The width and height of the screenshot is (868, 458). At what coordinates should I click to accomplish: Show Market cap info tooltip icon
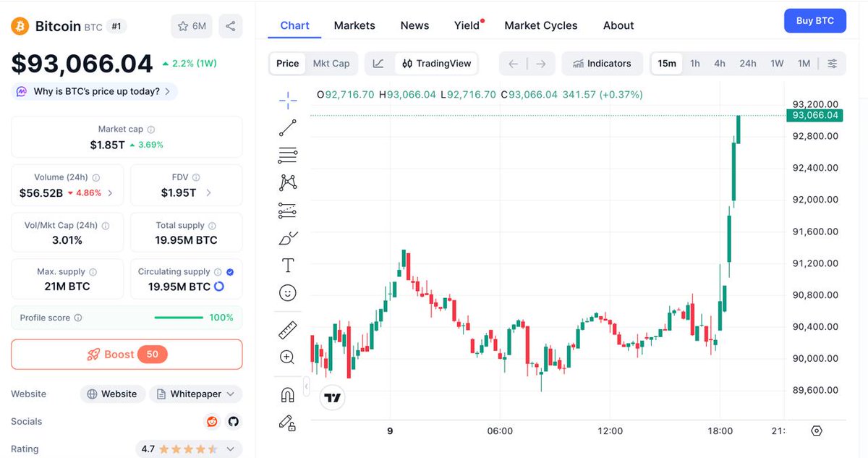(x=151, y=130)
